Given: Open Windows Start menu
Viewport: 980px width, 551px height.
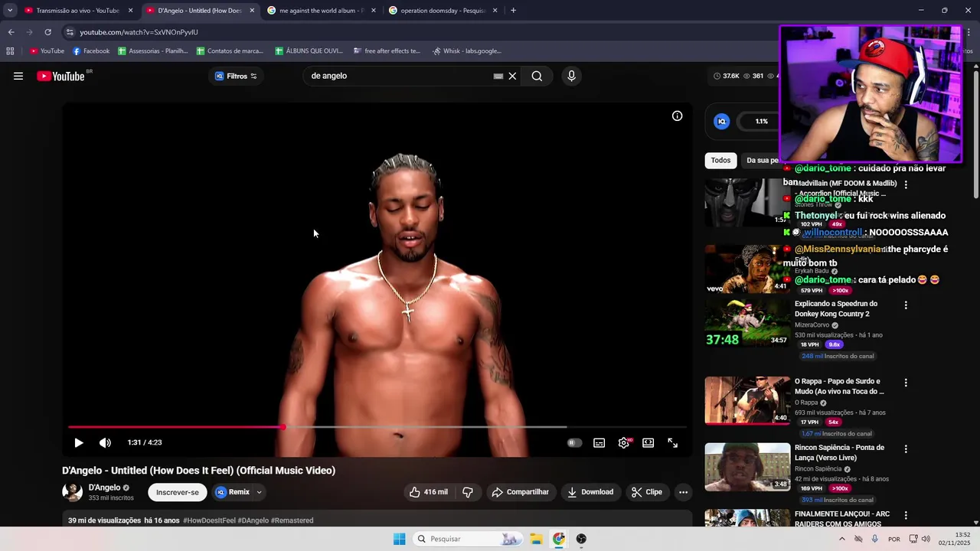Looking at the screenshot, I should tap(399, 539).
